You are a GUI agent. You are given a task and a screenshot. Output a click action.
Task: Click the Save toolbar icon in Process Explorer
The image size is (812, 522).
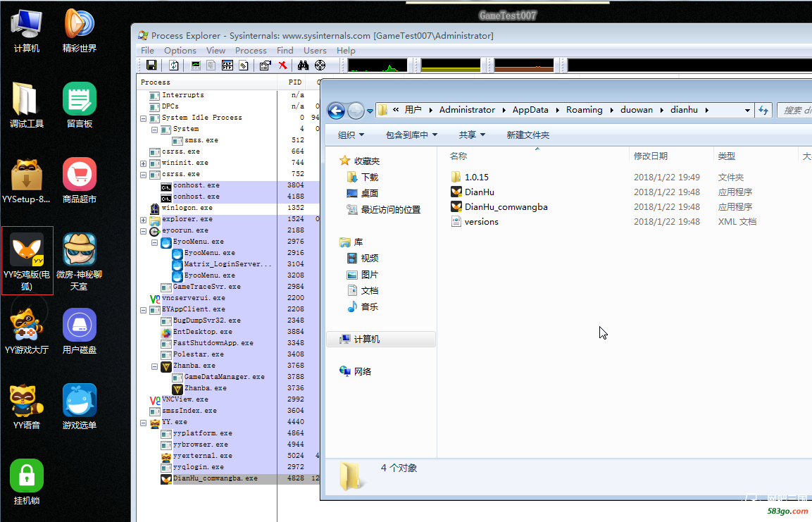click(151, 66)
